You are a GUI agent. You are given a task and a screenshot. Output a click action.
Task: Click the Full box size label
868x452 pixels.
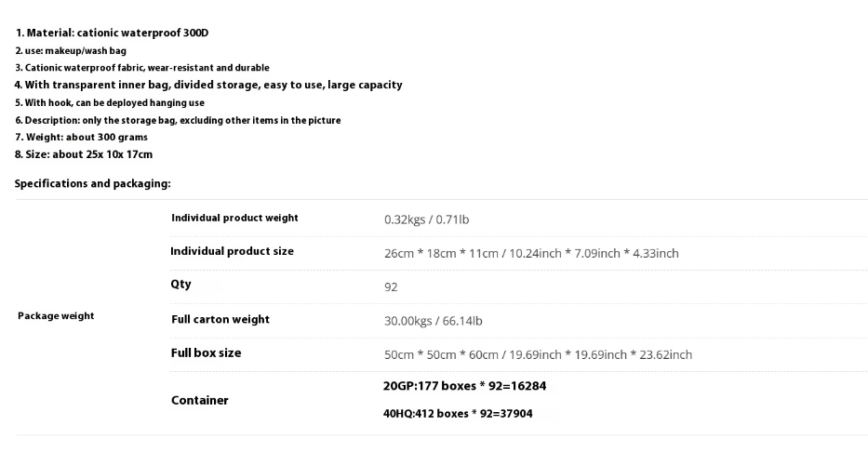[x=206, y=353]
